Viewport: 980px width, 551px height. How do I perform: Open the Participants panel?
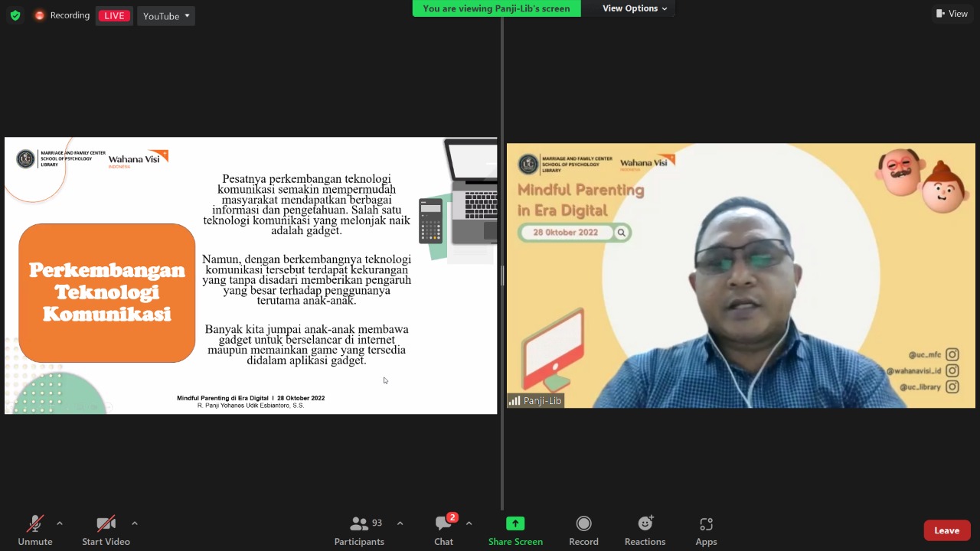pos(359,530)
